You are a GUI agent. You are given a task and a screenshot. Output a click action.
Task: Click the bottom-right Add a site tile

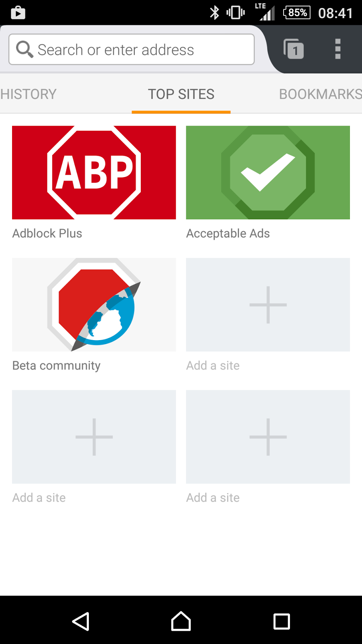click(268, 437)
